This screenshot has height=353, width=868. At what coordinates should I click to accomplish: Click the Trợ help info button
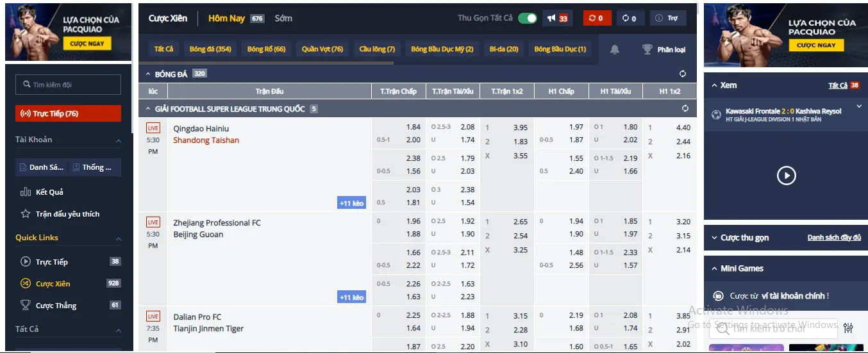tap(667, 18)
